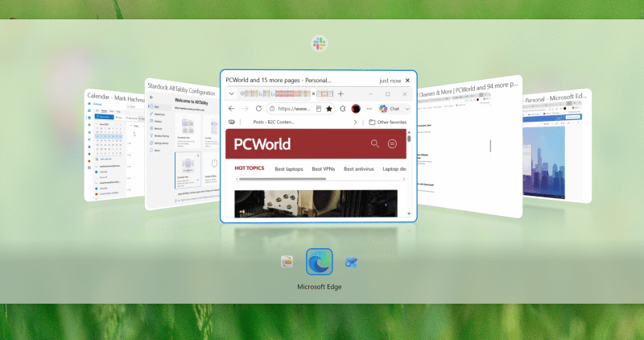Click the hot topics horizontal scrollbar
This screenshot has width=644, height=340.
pos(283,179)
